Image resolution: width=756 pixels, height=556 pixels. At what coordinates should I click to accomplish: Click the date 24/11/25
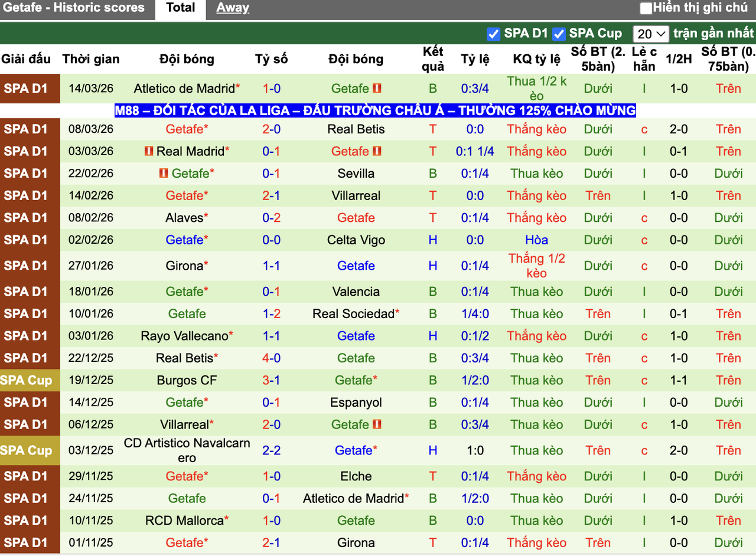tap(91, 498)
